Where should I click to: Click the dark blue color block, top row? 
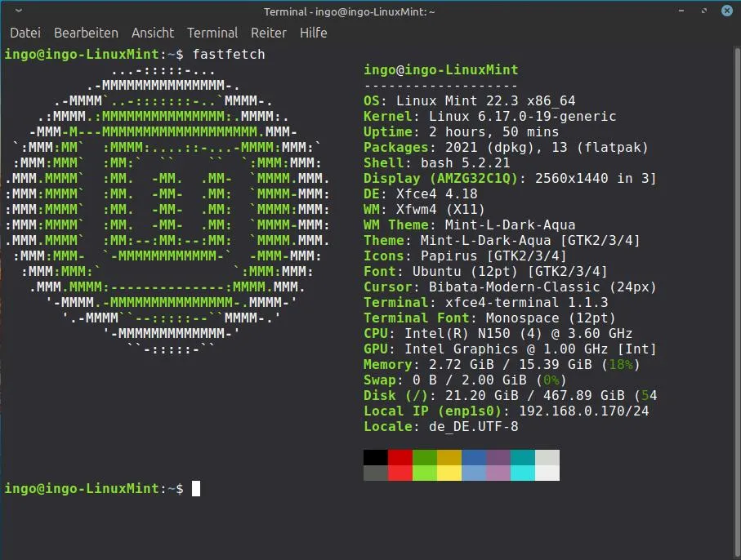coord(474,457)
